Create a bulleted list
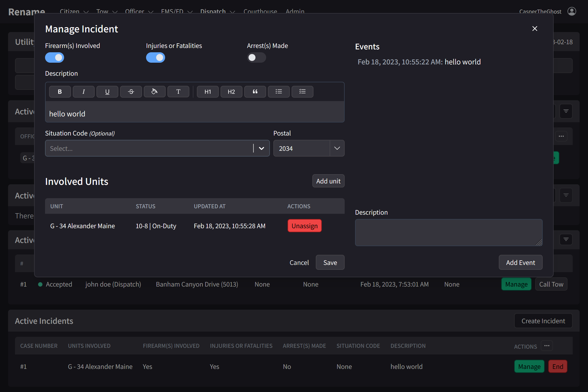Screen dimensions: 588x392 tap(279, 92)
